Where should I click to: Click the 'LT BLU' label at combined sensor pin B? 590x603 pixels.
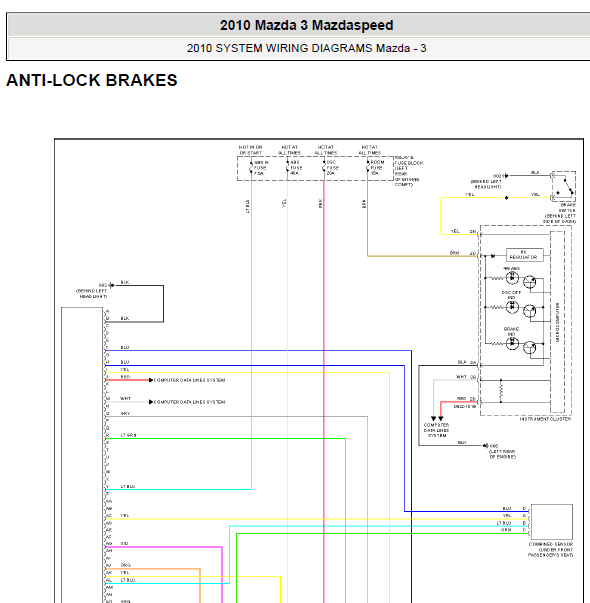point(504,523)
